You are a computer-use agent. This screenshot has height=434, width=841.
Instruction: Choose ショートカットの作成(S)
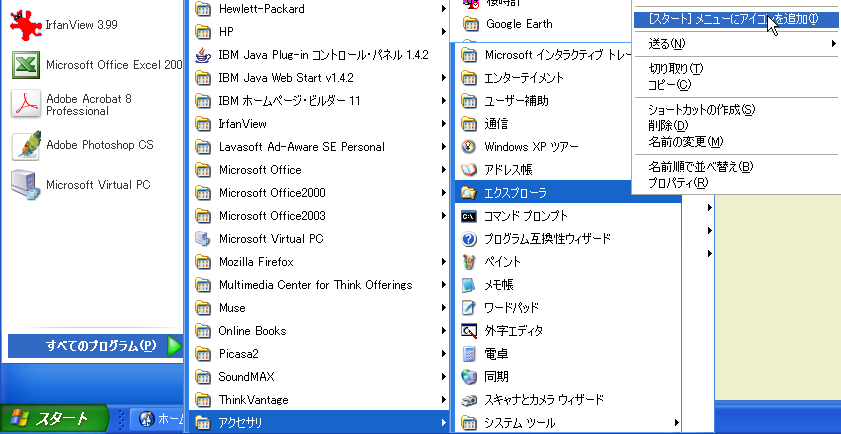click(702, 110)
